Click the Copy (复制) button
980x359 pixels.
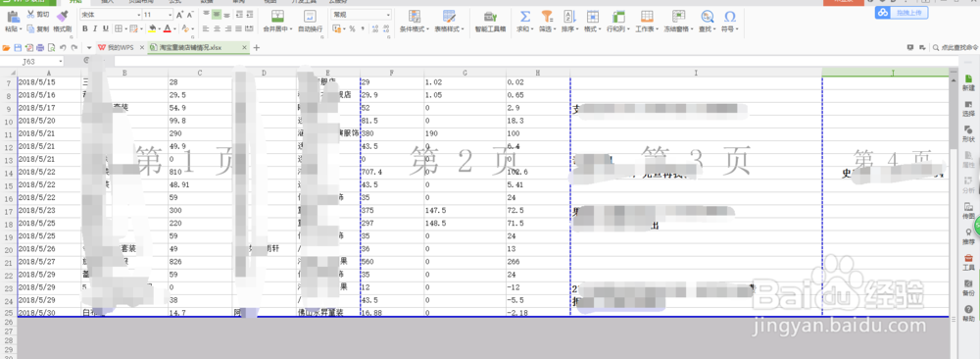coord(37,28)
